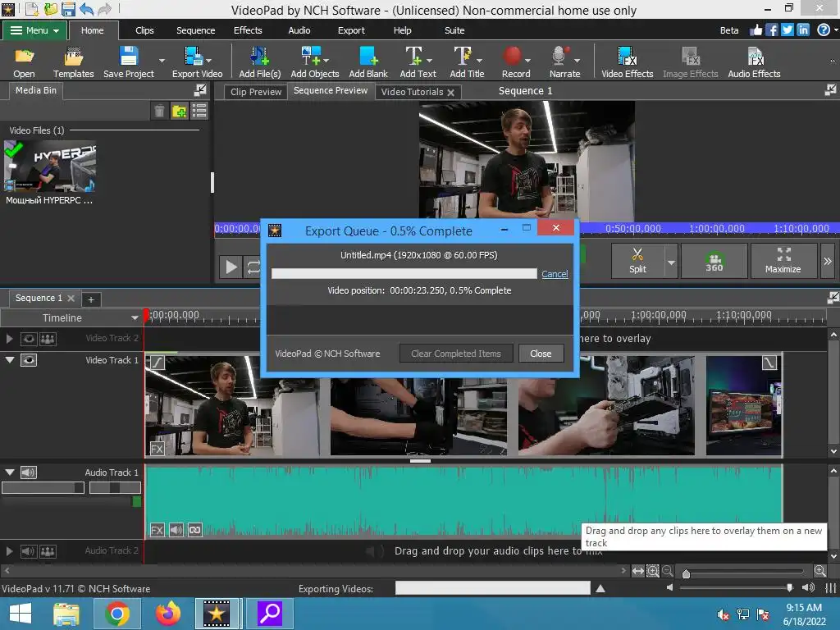The height and width of the screenshot is (630, 840).
Task: Insert a blank clip with Add Blank
Action: 368,62
